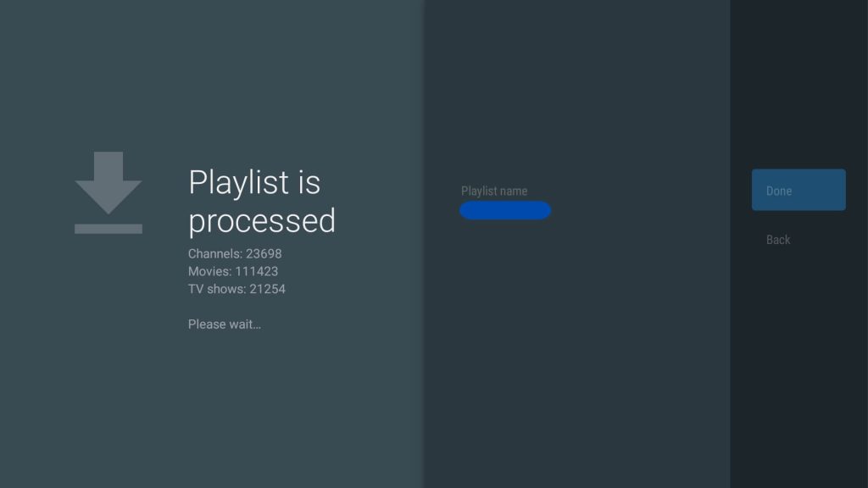Click the "Channels:" label text
Image resolution: width=868 pixels, height=488 pixels.
(x=215, y=253)
